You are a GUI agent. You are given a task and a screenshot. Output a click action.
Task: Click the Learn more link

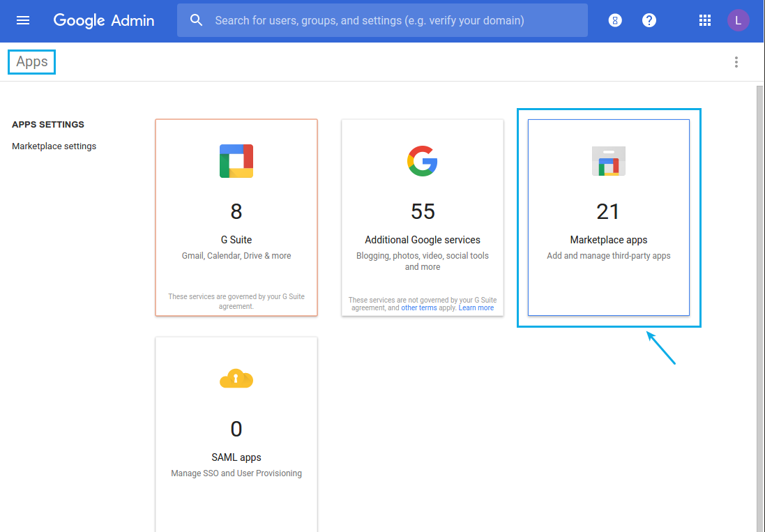tap(476, 307)
